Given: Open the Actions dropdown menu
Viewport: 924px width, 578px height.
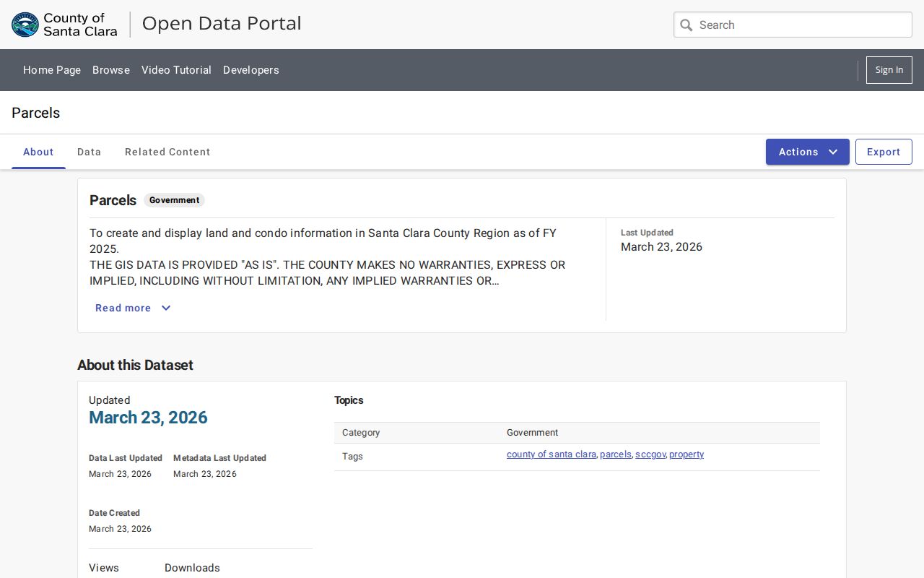Looking at the screenshot, I should tap(808, 152).
